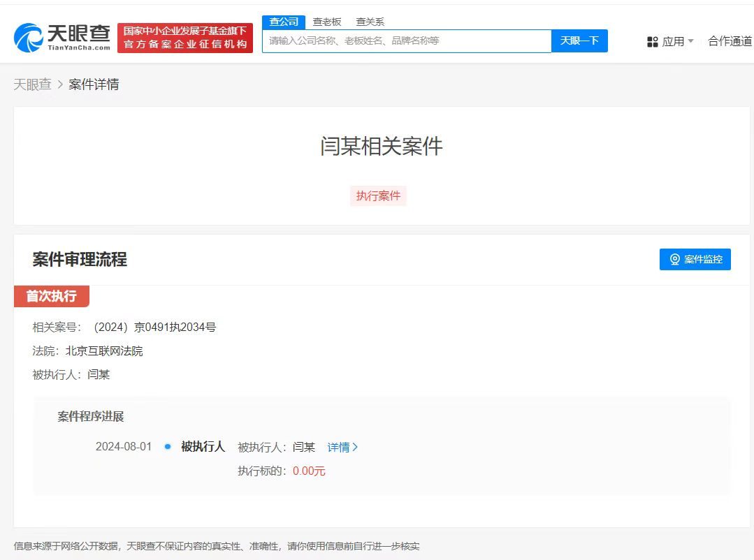754x560 pixels.
Task: Click the blue timeline dot beside 2024-08-01
Action: tap(166, 447)
